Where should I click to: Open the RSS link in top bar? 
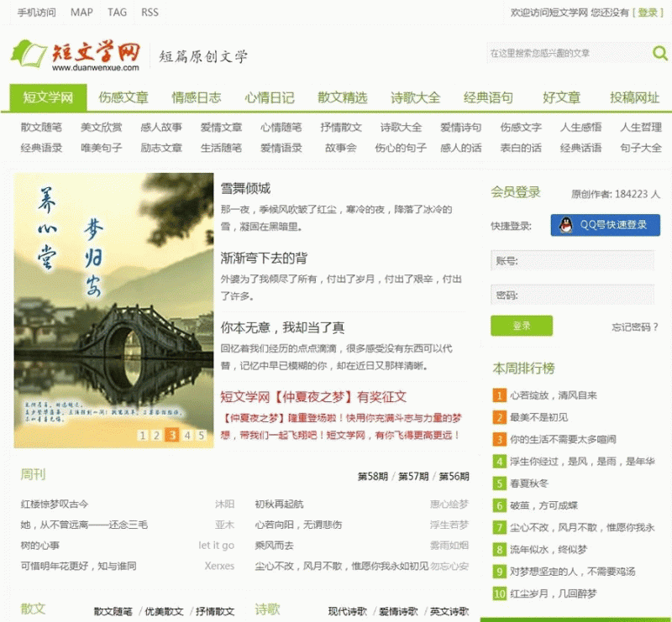tap(150, 13)
